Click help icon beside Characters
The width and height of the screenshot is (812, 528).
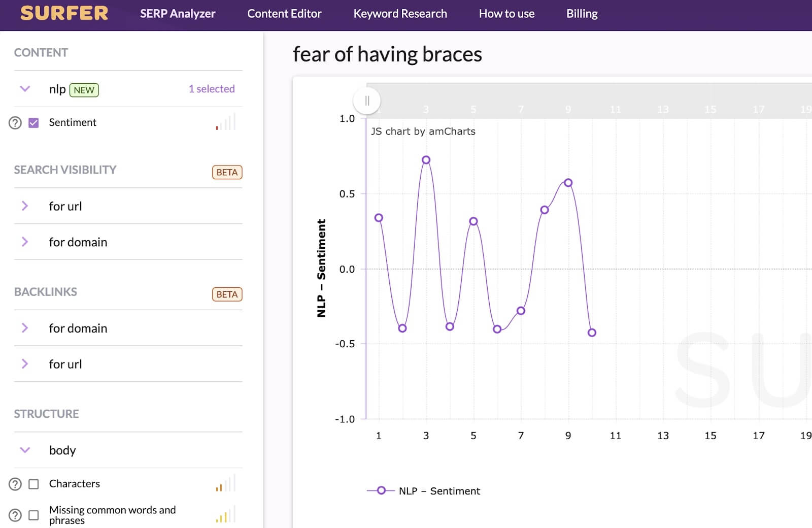click(15, 484)
